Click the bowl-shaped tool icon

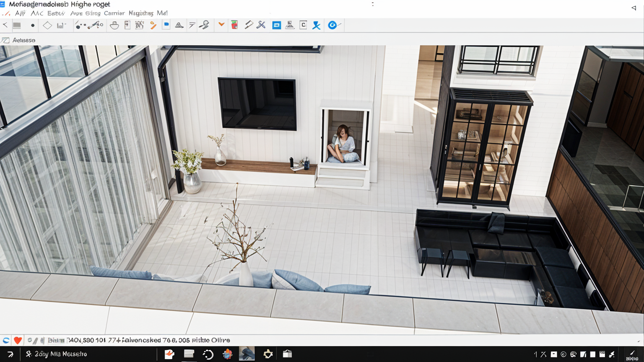click(x=114, y=26)
